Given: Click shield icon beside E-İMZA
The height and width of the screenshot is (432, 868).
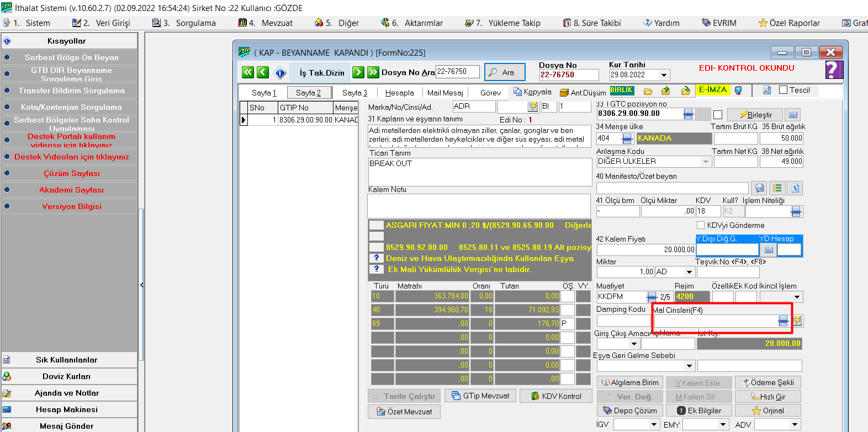Looking at the screenshot, I should [738, 90].
